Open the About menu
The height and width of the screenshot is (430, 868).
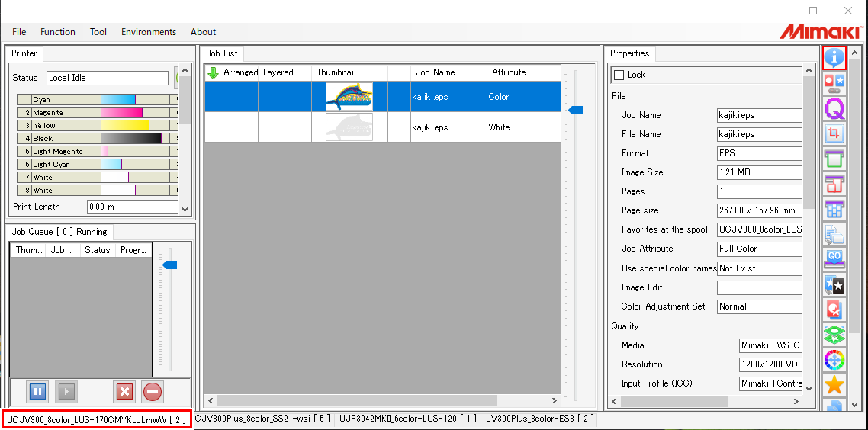[203, 32]
